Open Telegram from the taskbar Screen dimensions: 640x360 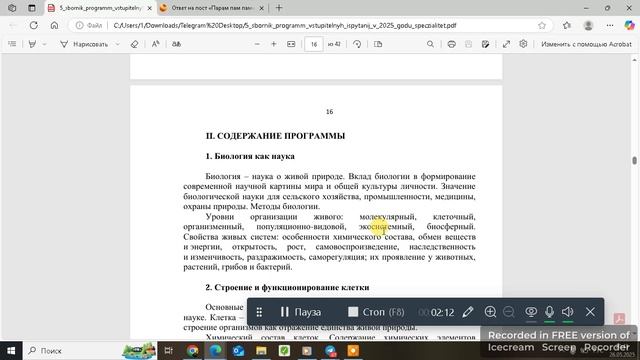(330, 351)
